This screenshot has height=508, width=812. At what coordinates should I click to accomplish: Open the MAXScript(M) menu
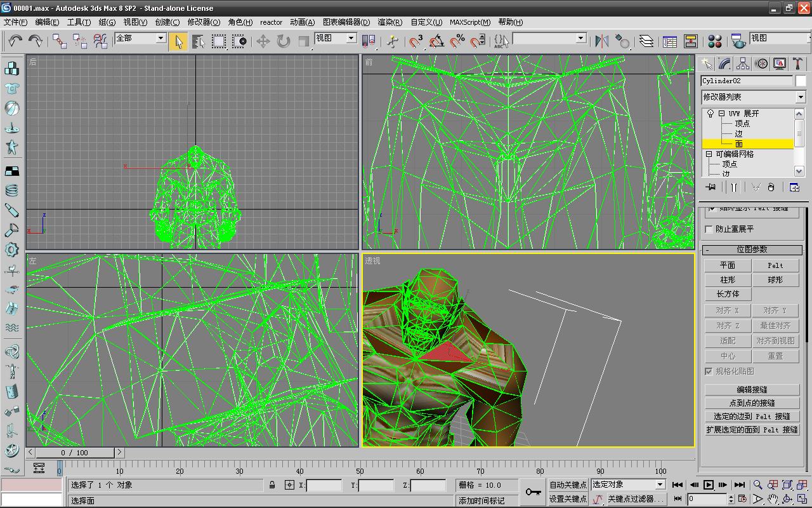(470, 22)
